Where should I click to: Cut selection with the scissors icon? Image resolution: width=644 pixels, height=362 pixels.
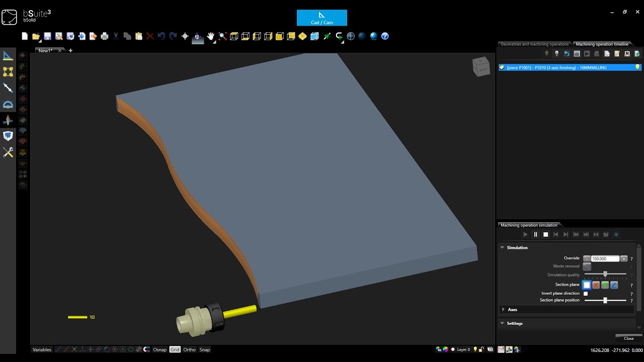tap(116, 36)
